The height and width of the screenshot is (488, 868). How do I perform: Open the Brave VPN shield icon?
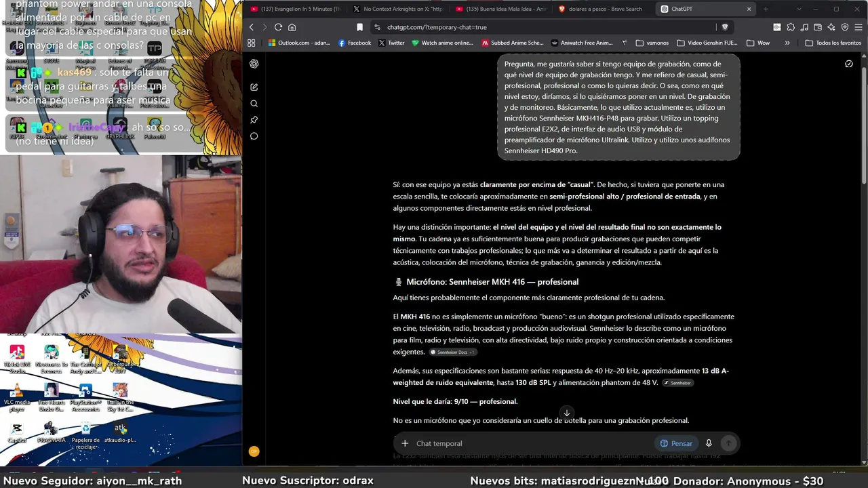[845, 27]
